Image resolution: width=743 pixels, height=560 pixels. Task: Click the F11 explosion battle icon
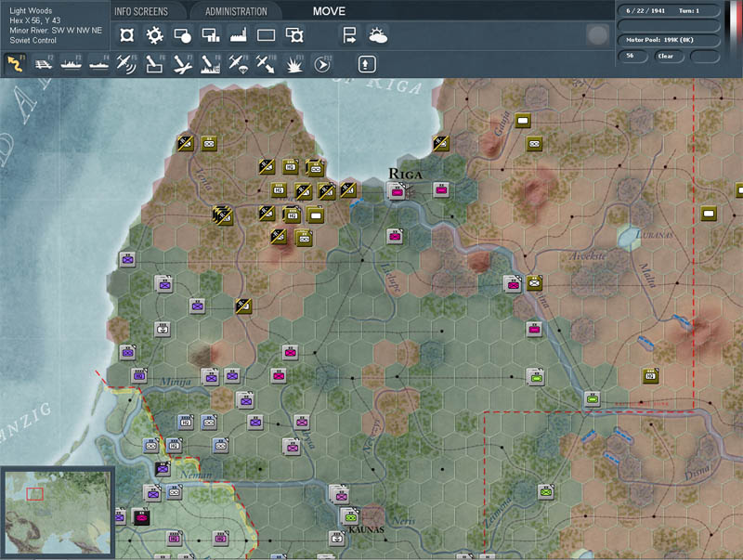[294, 64]
